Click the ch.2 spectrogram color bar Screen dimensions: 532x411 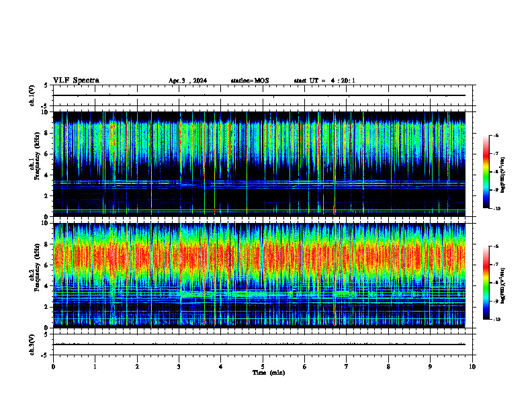[x=486, y=283]
